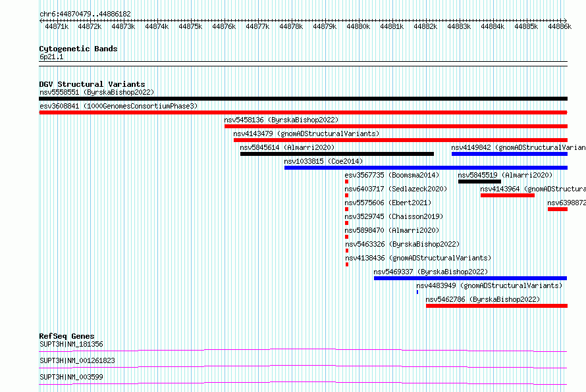Viewport: 586px width, 392px height.
Task: Click the nsv1033815 (Coe2014) label
Action: pyautogui.click(x=323, y=161)
